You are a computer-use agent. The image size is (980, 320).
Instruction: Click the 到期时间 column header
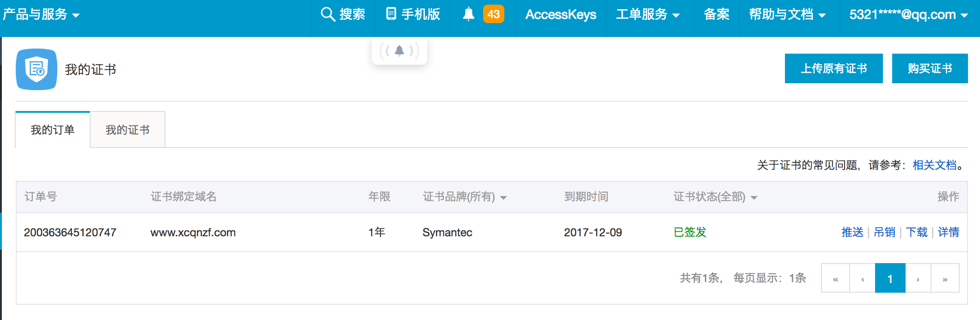pyautogui.click(x=586, y=197)
